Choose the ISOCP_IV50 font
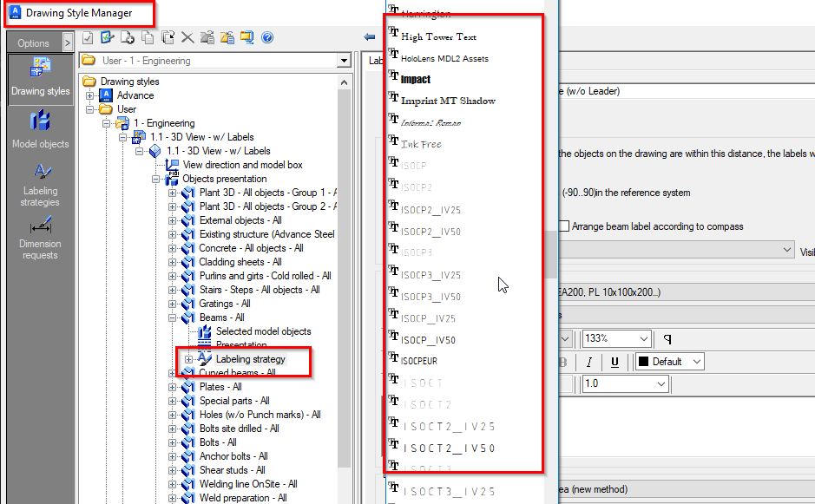 pos(428,340)
